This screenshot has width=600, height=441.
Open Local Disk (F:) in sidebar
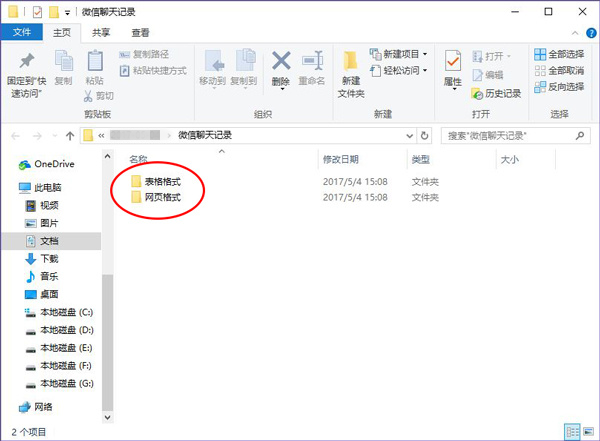58,366
